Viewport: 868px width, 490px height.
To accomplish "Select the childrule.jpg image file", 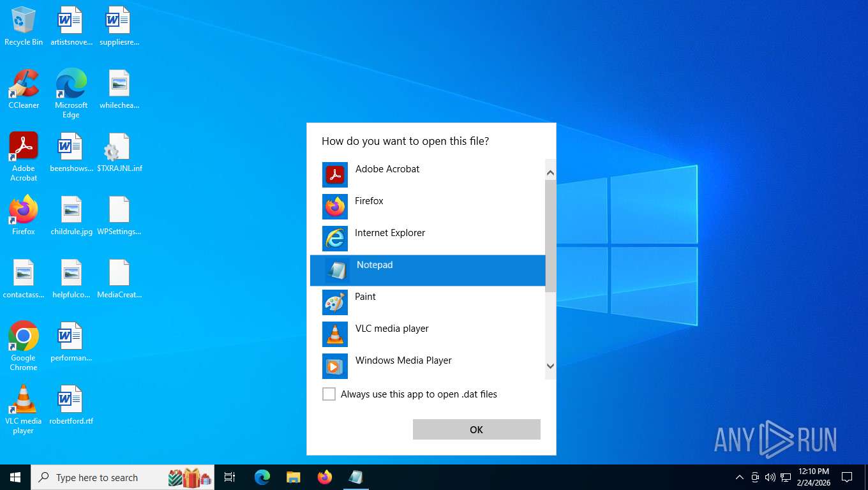I will click(x=71, y=216).
